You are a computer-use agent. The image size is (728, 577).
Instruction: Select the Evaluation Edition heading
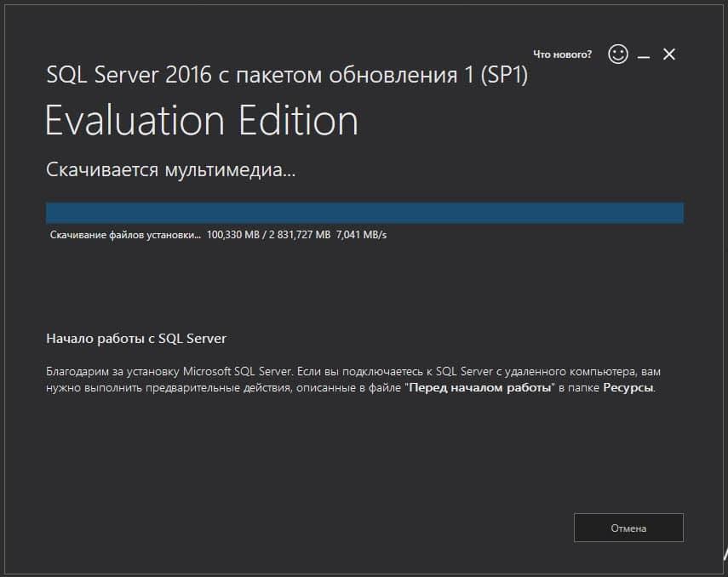click(202, 121)
